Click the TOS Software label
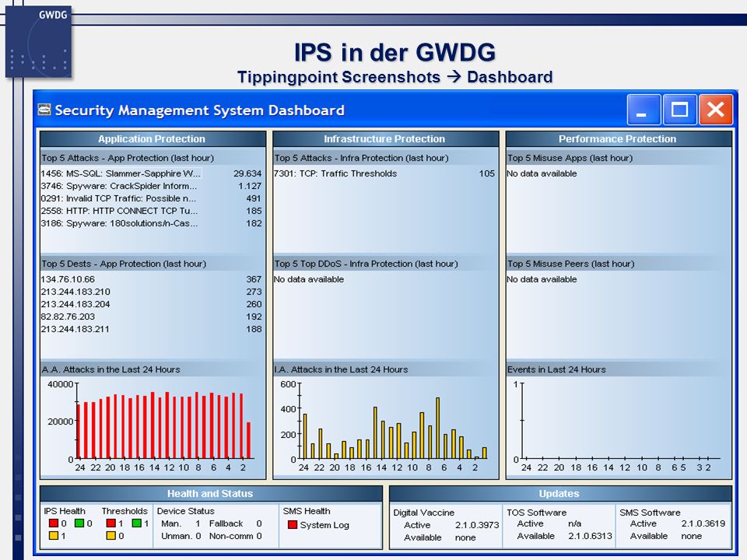Image resolution: width=747 pixels, height=560 pixels. [536, 513]
